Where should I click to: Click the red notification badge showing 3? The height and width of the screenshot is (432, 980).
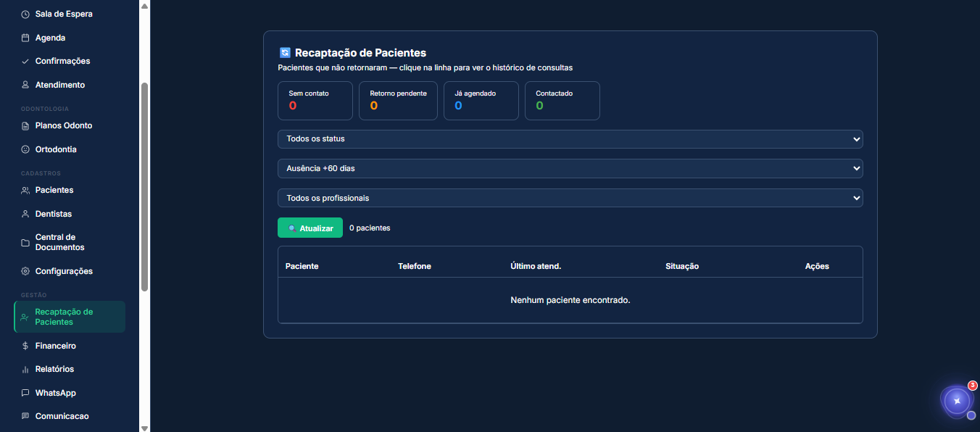click(973, 386)
